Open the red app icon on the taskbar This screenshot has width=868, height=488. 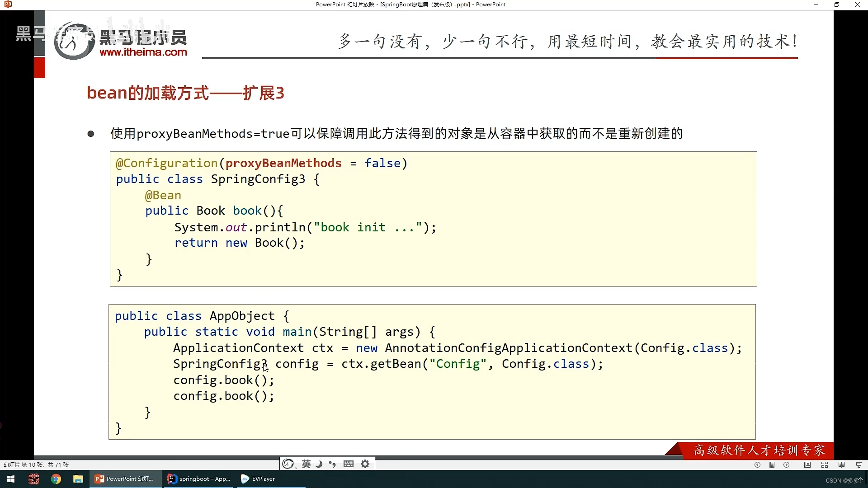tap(34, 479)
